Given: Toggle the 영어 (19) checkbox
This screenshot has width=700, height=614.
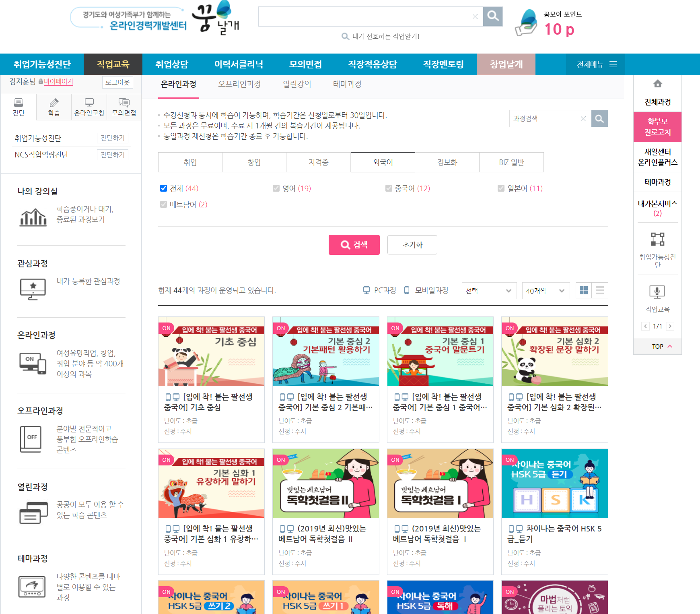Looking at the screenshot, I should 276,188.
